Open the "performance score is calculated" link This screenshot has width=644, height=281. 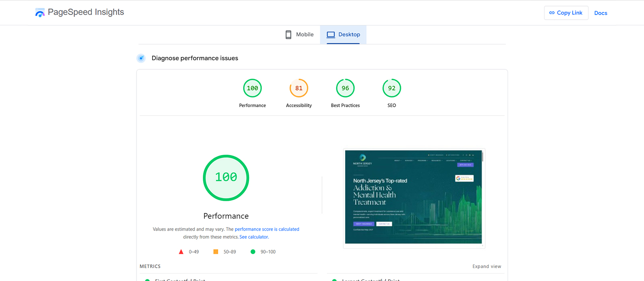(x=267, y=229)
